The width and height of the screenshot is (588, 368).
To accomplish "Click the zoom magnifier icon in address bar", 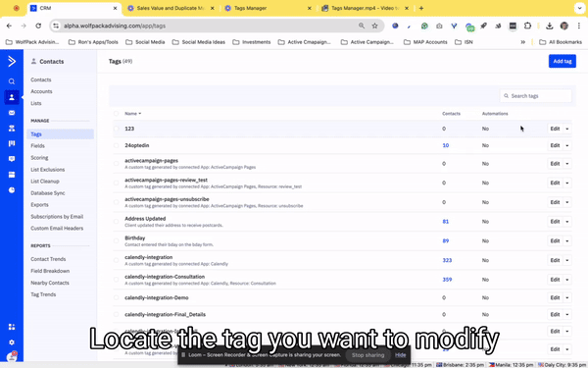I will 362,26.
